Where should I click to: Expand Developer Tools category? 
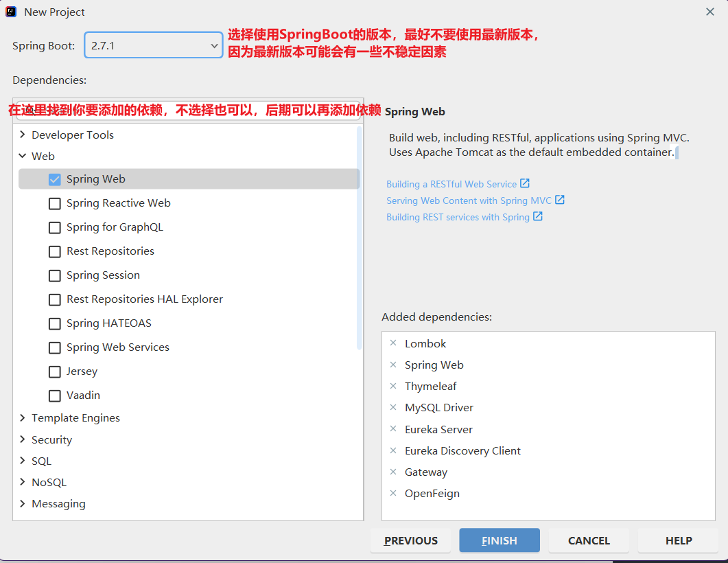tap(22, 135)
